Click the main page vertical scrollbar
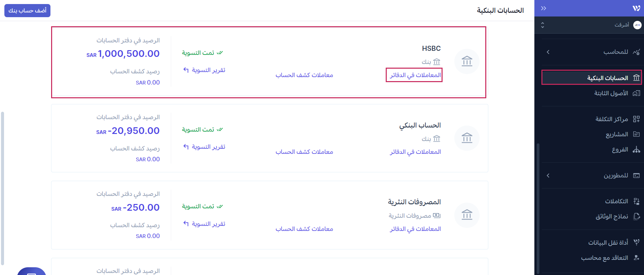Image resolution: width=644 pixels, height=275 pixels. pos(3,188)
